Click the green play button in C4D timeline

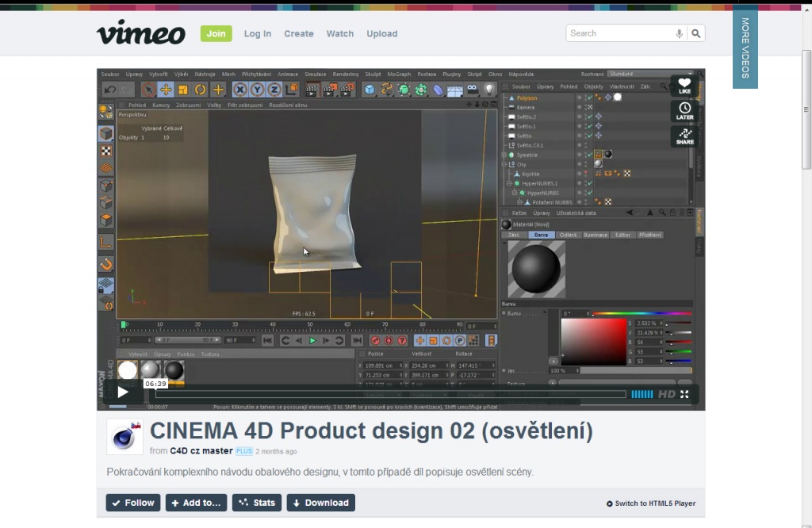pyautogui.click(x=312, y=341)
